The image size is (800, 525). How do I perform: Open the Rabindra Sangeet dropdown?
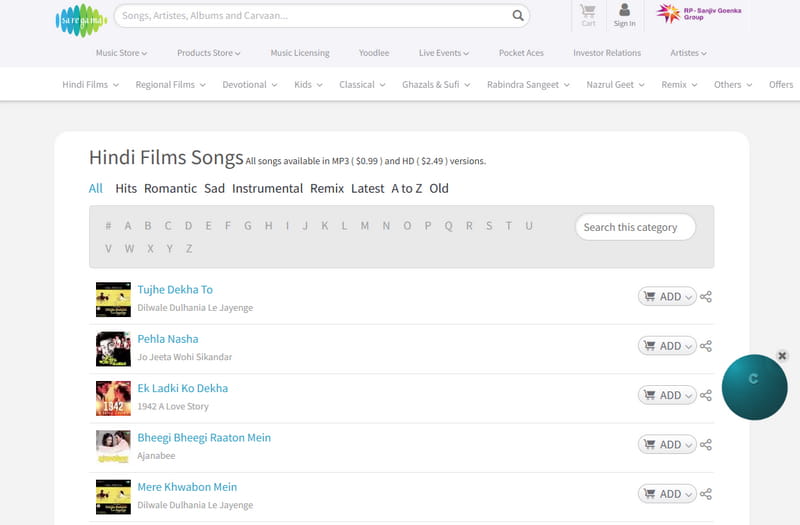point(528,85)
